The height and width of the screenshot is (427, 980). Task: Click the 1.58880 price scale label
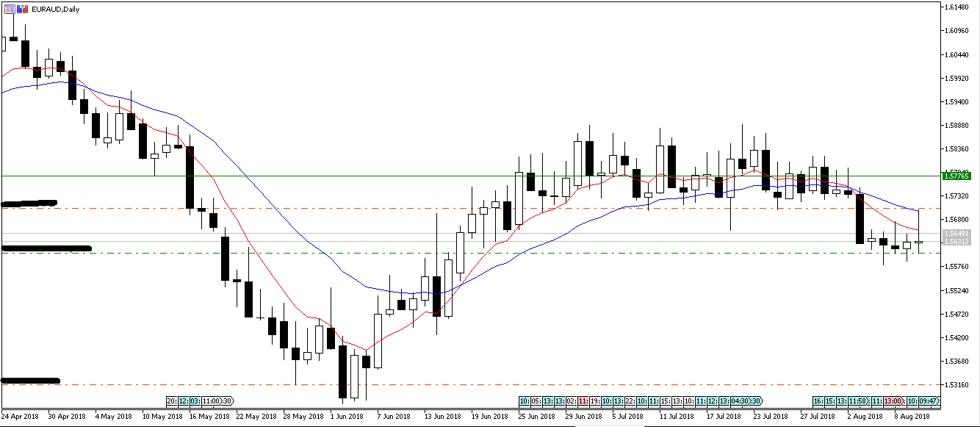pyautogui.click(x=956, y=125)
